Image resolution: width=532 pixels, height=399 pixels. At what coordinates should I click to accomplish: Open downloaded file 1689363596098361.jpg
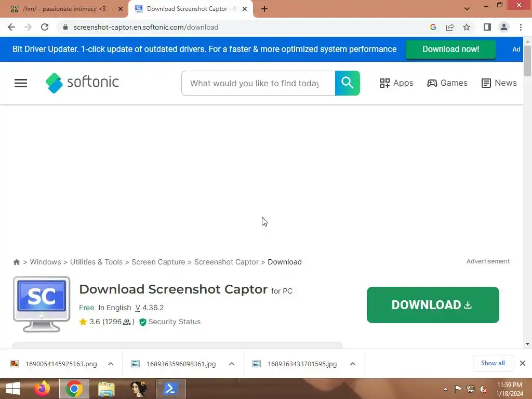click(181, 364)
